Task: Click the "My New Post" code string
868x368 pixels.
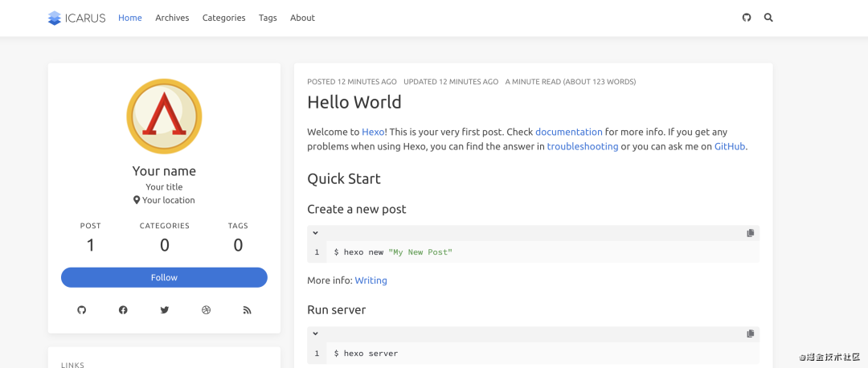Action: [x=420, y=252]
